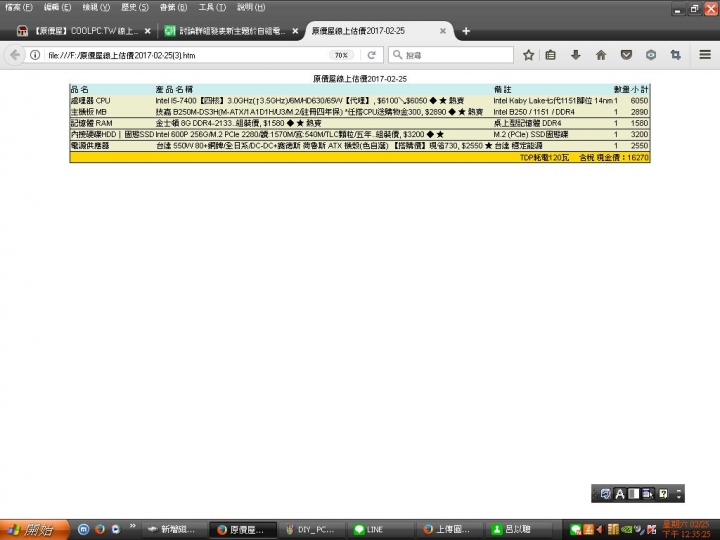720x540 pixels.
Task: Launch Firefox from quick launch
Action: coord(100,529)
